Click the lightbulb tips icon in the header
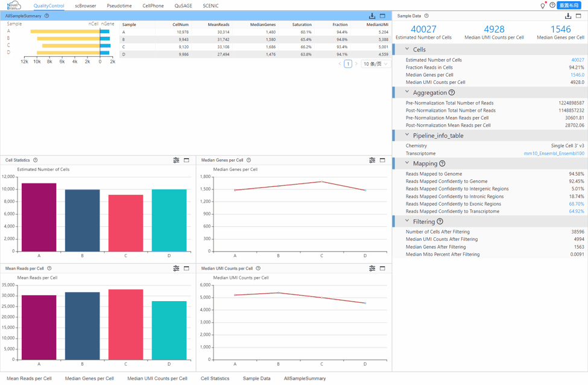The image size is (588, 385). 542,5
